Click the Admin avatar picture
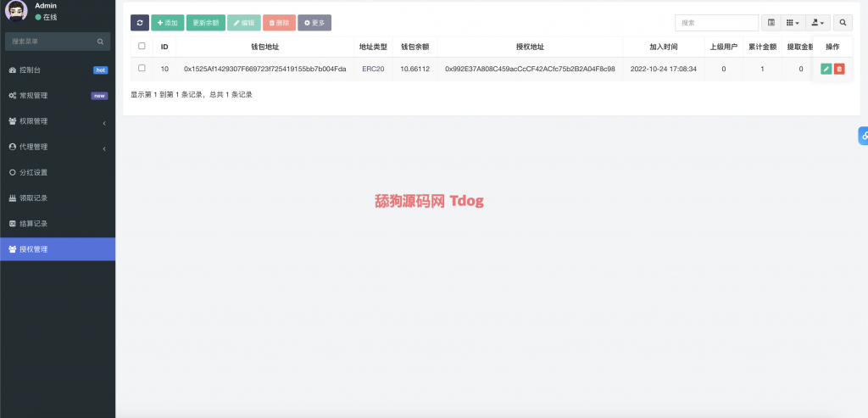The width and height of the screenshot is (868, 418). pos(15,12)
